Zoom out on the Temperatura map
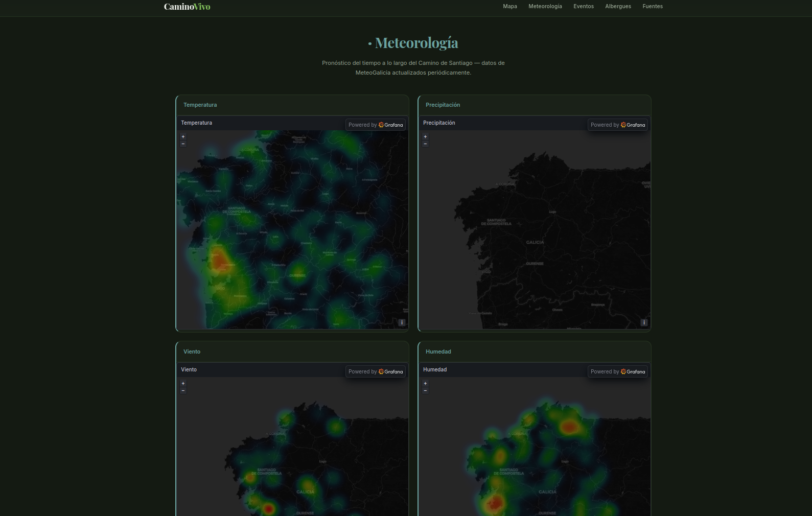 tap(183, 144)
